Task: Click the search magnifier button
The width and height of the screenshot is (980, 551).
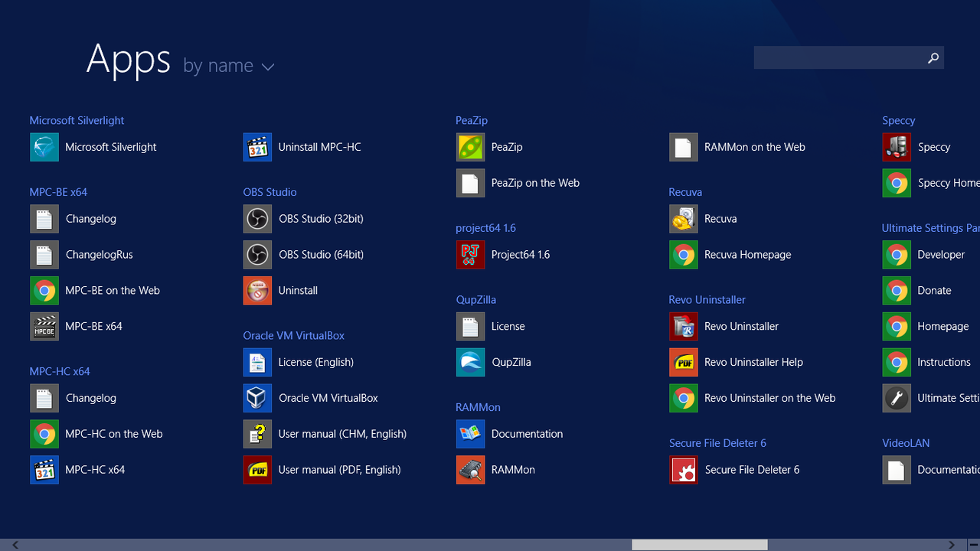Action: 933,57
